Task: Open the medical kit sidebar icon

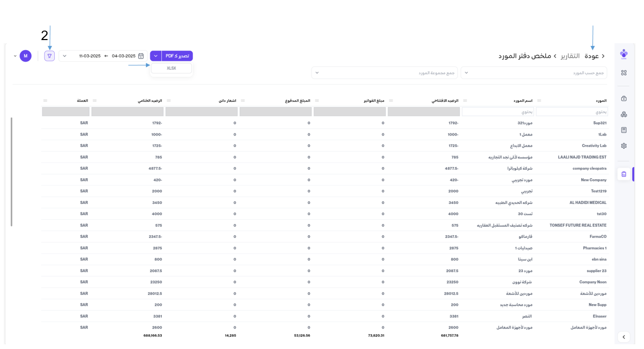Action: pos(623,99)
